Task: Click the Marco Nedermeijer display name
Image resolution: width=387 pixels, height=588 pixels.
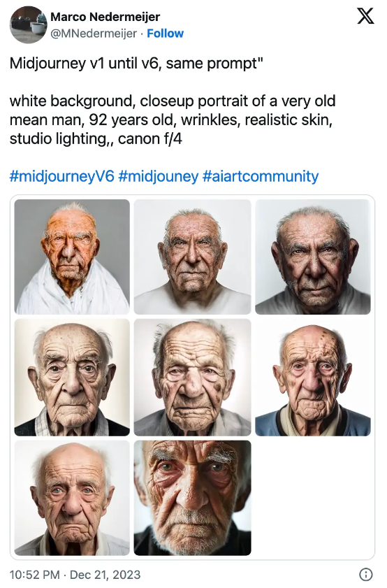Action: (105, 17)
